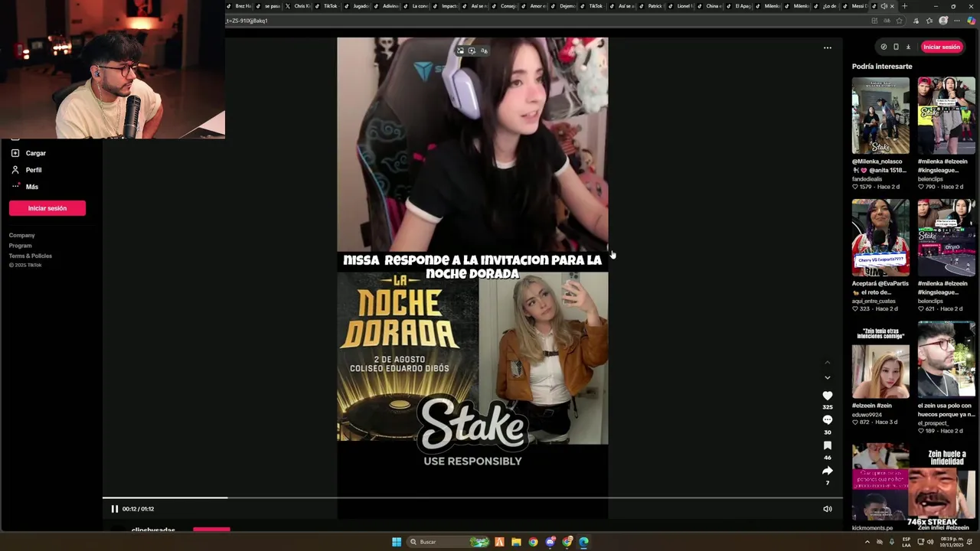Switch to the Patrick browser tab
This screenshot has height=551, width=980.
click(x=652, y=6)
